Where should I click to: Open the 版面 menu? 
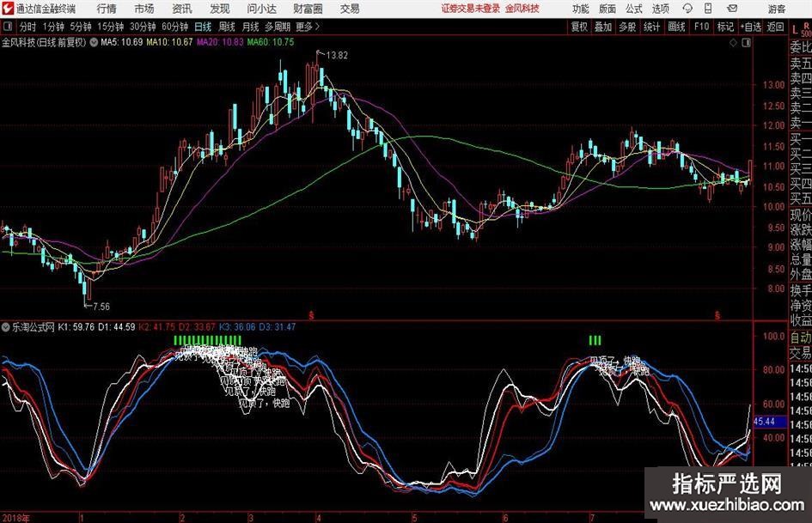tap(607, 9)
